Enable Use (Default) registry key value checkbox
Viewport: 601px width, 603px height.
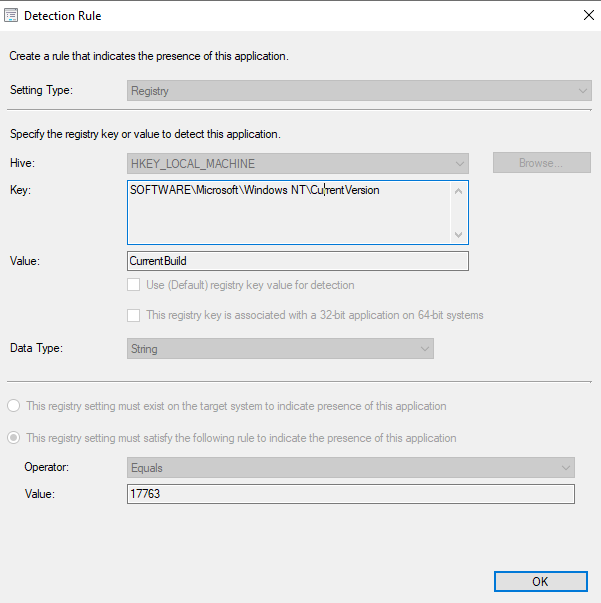[133, 285]
